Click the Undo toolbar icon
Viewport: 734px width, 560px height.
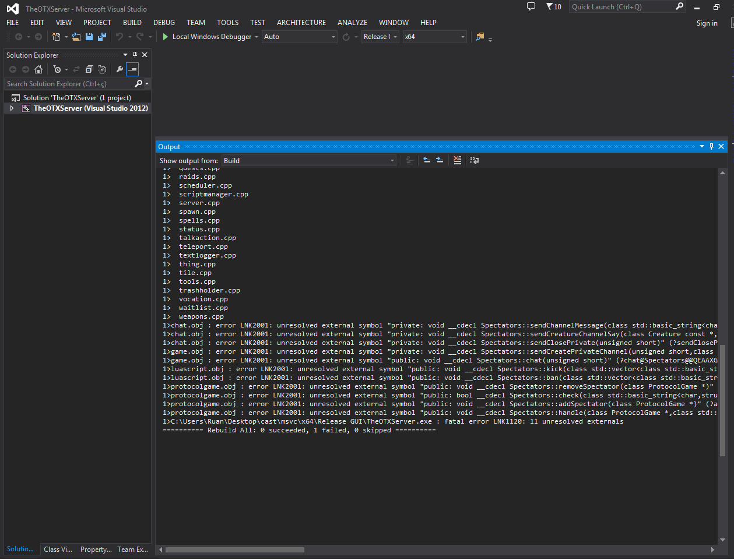[x=120, y=37]
